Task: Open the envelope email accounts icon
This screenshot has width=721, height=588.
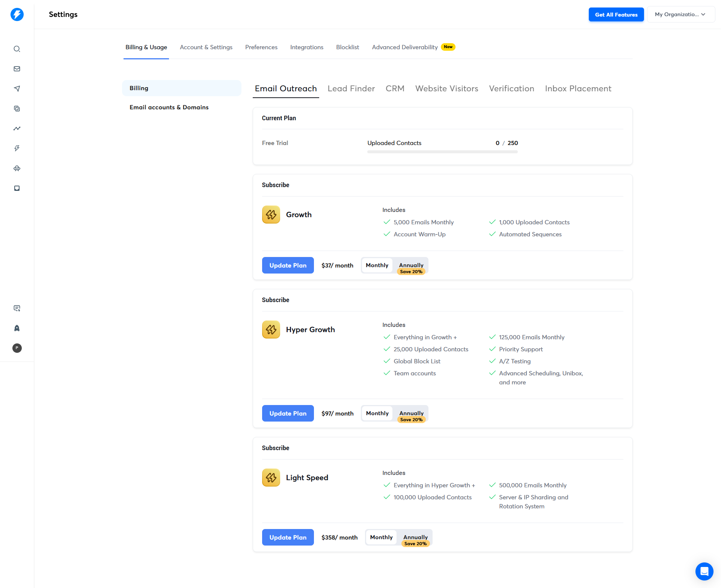Action: point(17,69)
